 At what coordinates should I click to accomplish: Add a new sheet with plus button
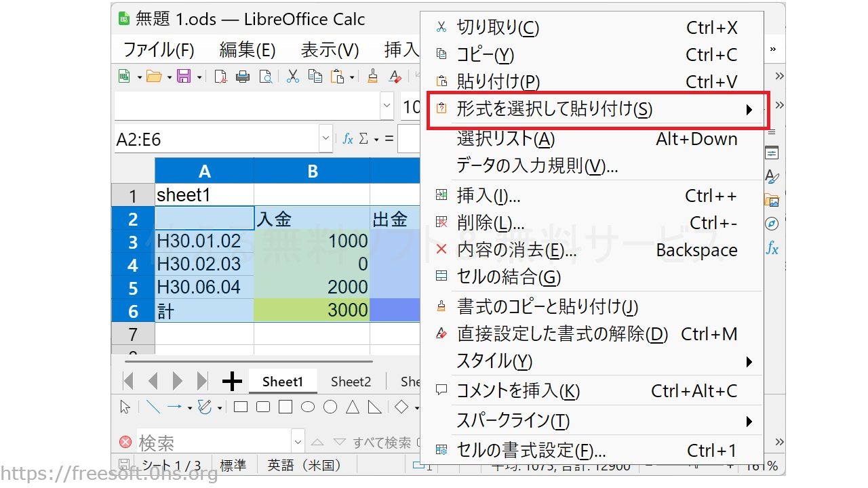pos(232,382)
